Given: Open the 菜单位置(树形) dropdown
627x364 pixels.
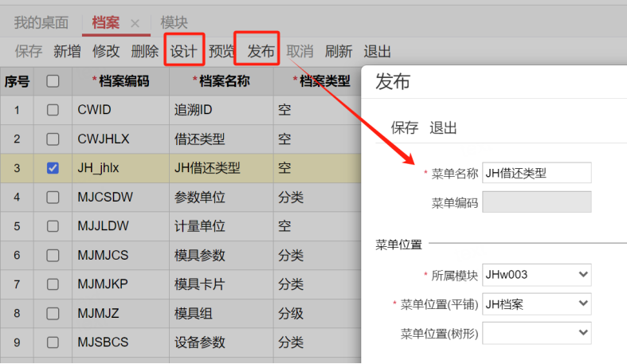Looking at the screenshot, I should click(537, 333).
